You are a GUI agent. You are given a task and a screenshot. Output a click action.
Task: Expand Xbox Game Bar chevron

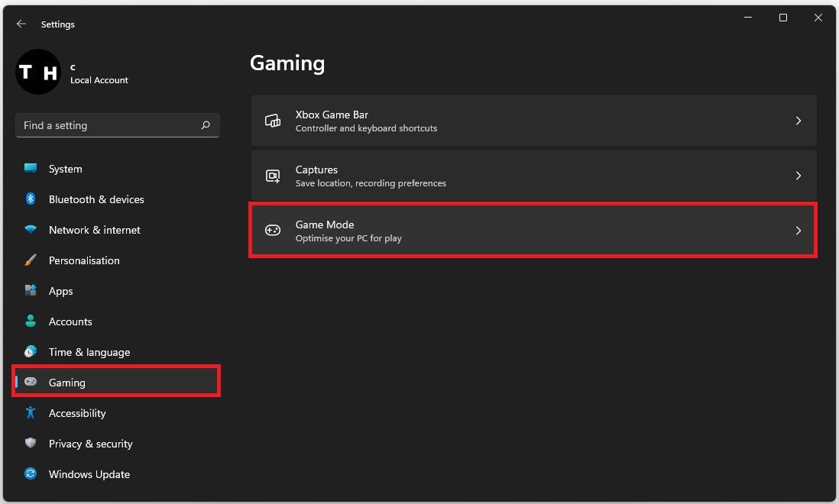coord(798,121)
